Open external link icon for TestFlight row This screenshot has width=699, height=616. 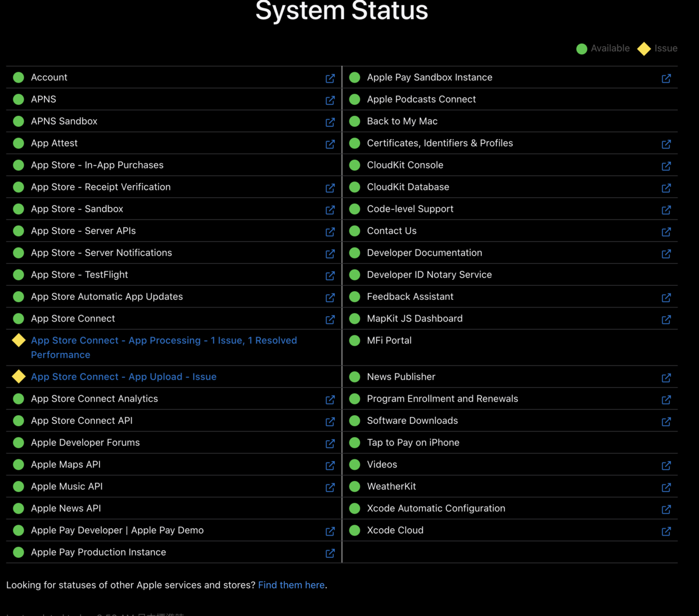[x=330, y=275]
